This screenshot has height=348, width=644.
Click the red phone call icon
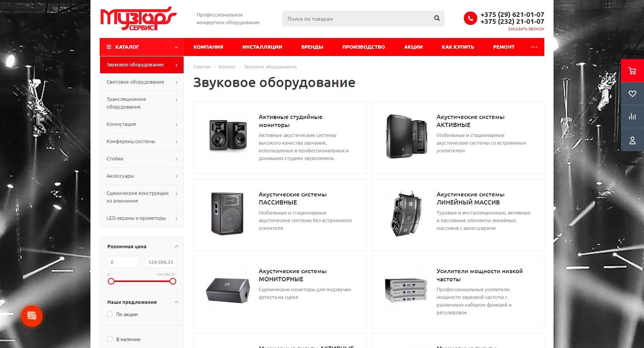point(470,18)
